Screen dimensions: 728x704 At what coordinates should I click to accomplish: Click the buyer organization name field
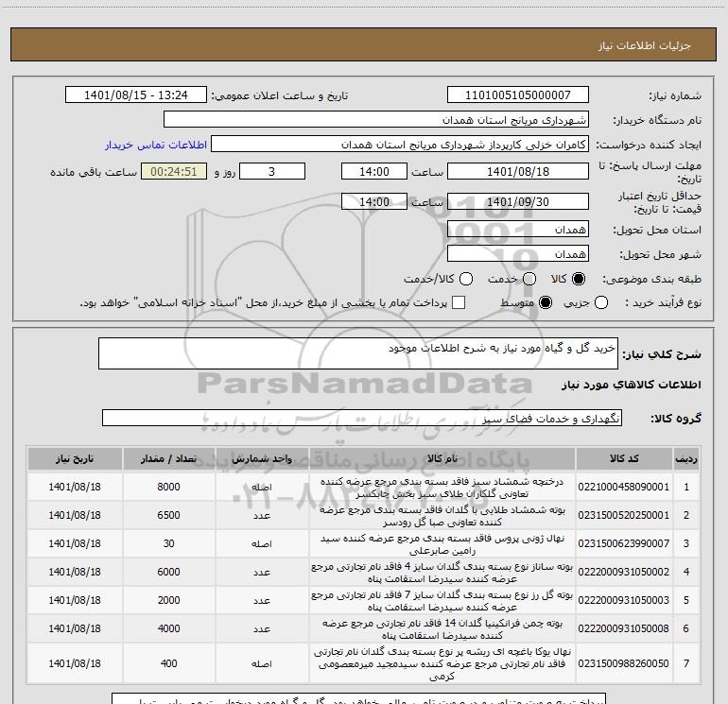(376, 119)
